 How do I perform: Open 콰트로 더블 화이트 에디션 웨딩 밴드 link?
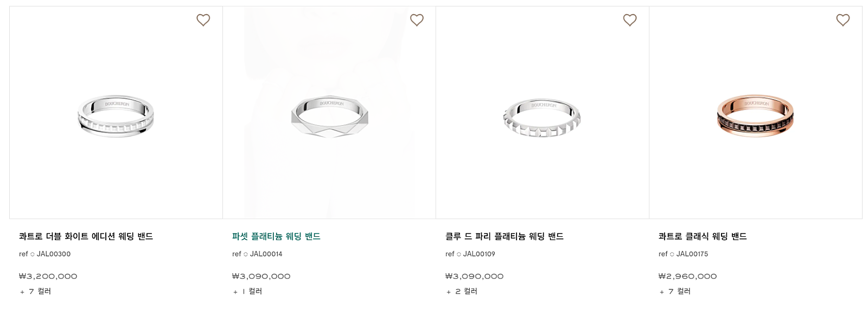tap(86, 236)
